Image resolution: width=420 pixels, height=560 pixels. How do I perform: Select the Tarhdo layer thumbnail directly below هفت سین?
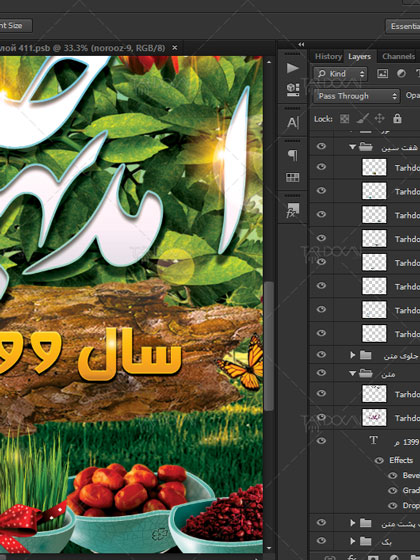(x=374, y=168)
